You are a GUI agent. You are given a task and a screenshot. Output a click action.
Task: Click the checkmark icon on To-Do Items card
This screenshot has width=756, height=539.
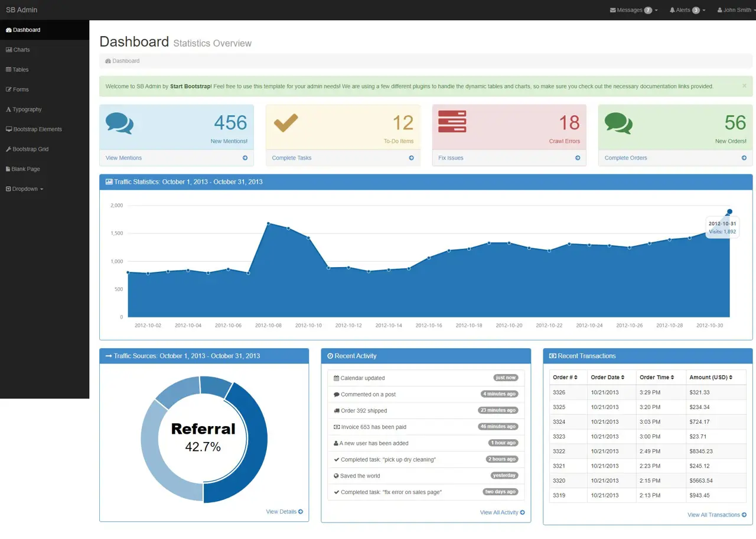click(x=286, y=122)
